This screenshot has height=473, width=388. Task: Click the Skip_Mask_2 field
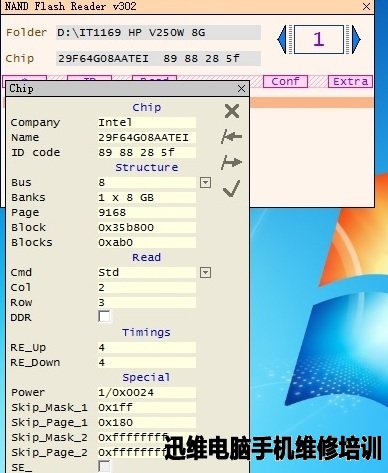pyautogui.click(x=147, y=437)
